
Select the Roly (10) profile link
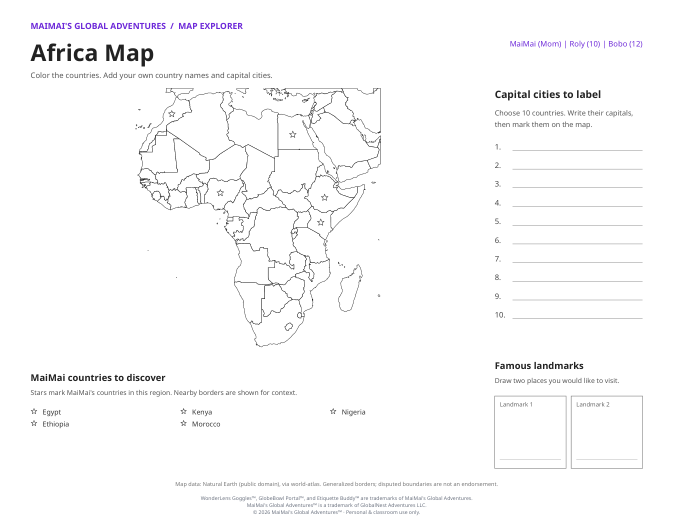pyautogui.click(x=585, y=44)
